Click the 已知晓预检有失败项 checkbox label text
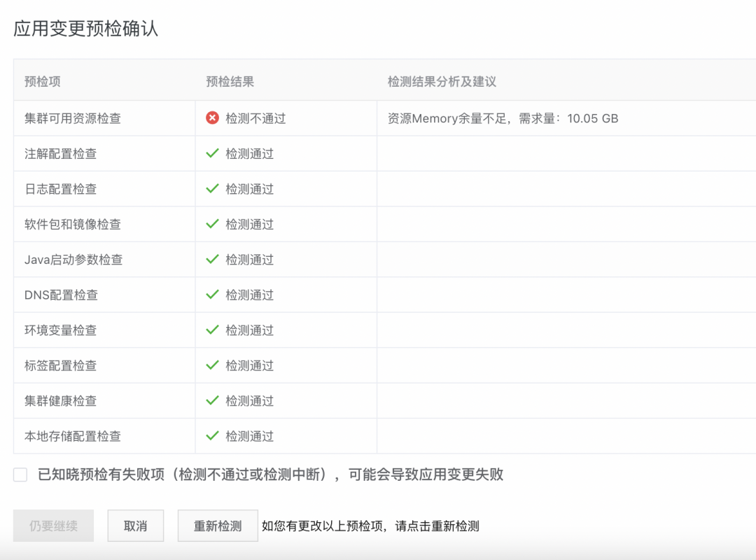756x560 pixels. [270, 475]
